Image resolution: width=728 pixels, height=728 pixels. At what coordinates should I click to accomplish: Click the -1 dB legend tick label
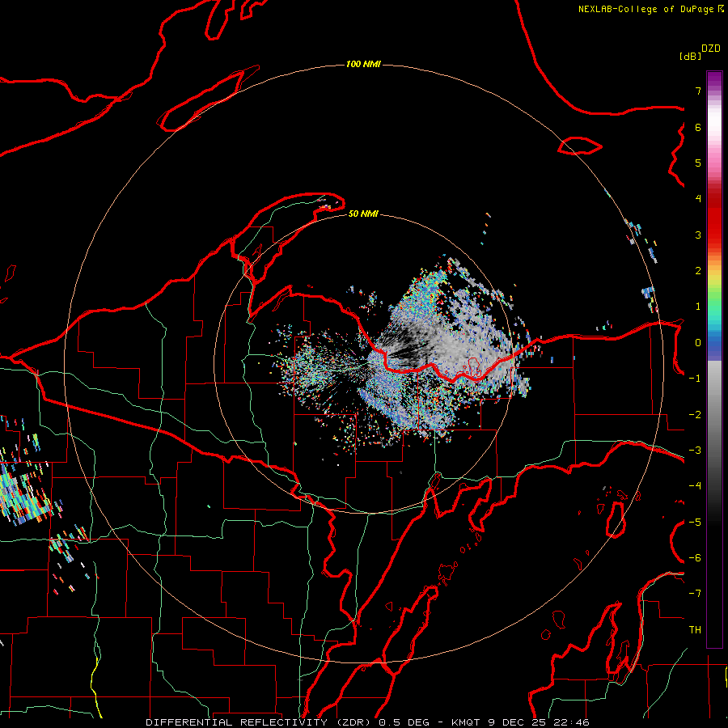[695, 379]
